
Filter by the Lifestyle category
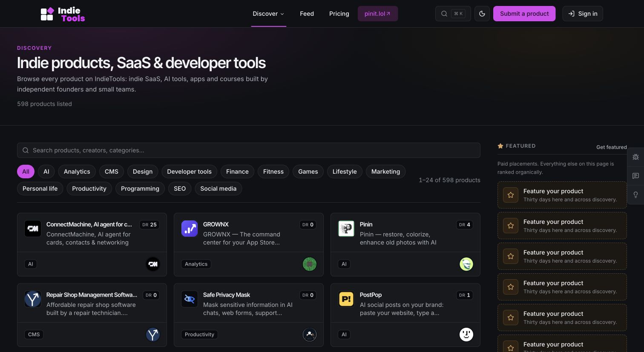[345, 172]
